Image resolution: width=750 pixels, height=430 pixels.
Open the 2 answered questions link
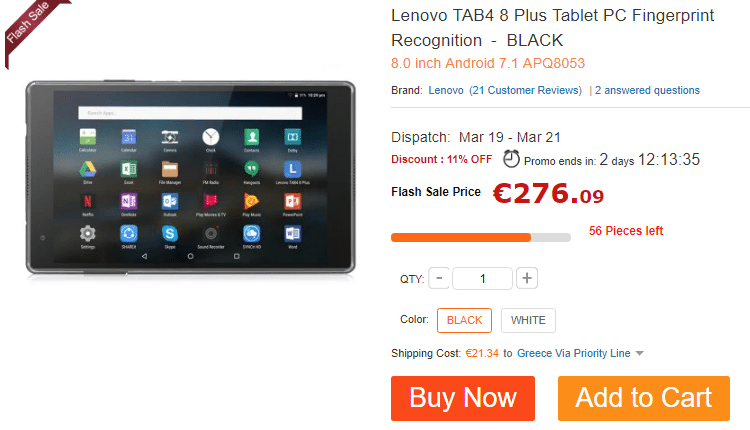[x=647, y=90]
